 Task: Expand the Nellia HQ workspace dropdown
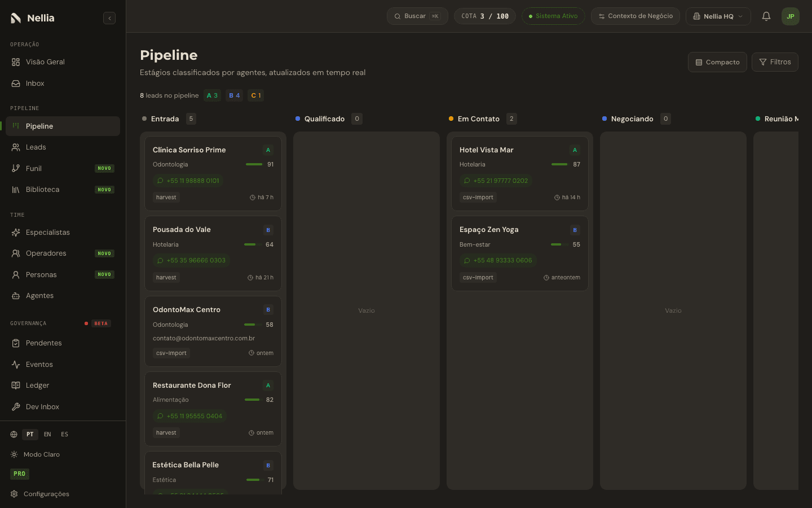(x=718, y=16)
